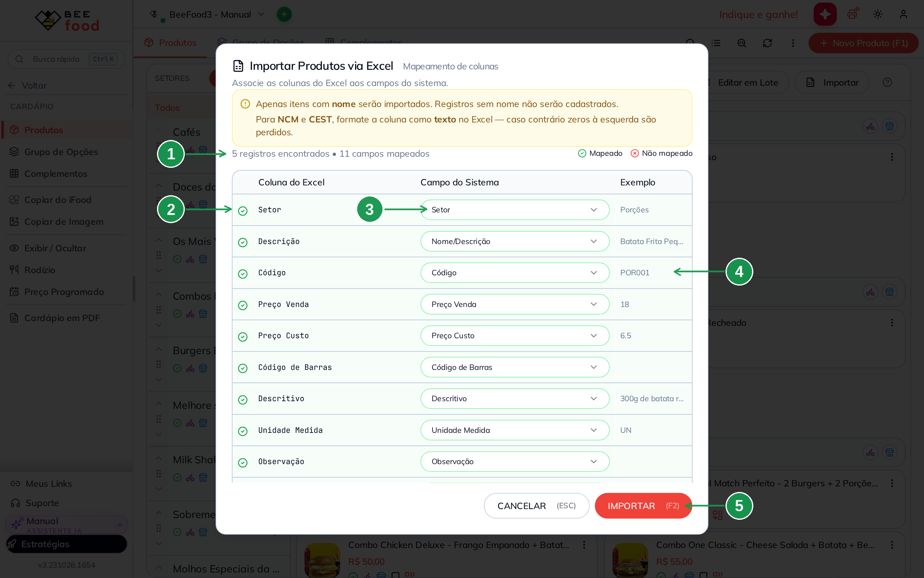This screenshot has height=578, width=924.
Task: Click the refresh icon in toolbar
Action: [x=767, y=43]
